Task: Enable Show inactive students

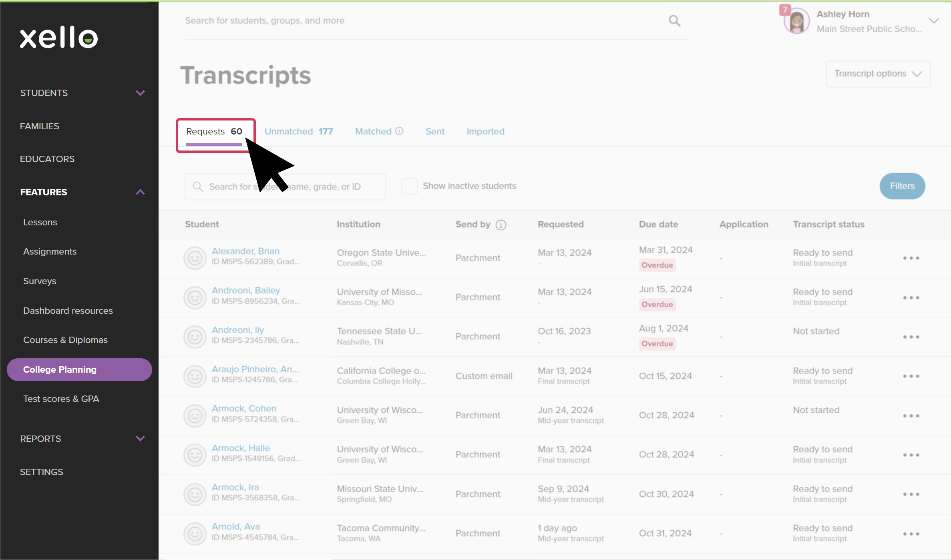Action: point(409,186)
